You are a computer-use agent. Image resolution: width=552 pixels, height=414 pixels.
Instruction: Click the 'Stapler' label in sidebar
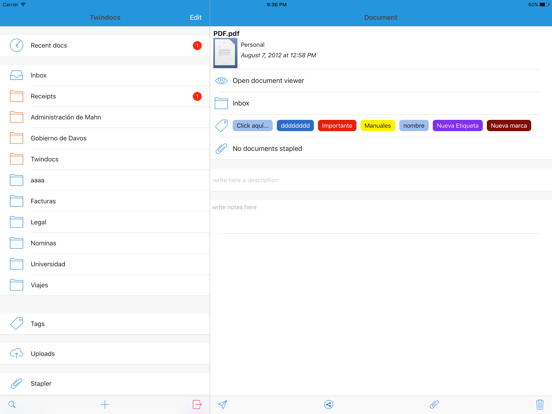(41, 383)
